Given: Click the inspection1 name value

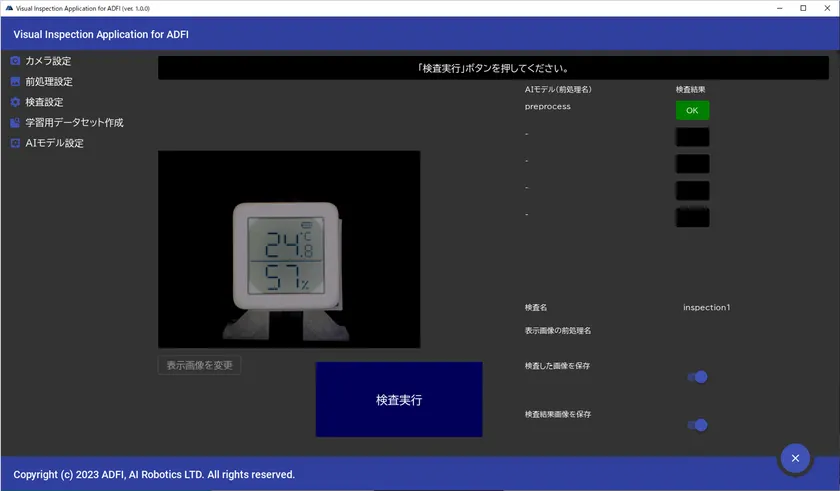Looking at the screenshot, I should pyautogui.click(x=706, y=307).
